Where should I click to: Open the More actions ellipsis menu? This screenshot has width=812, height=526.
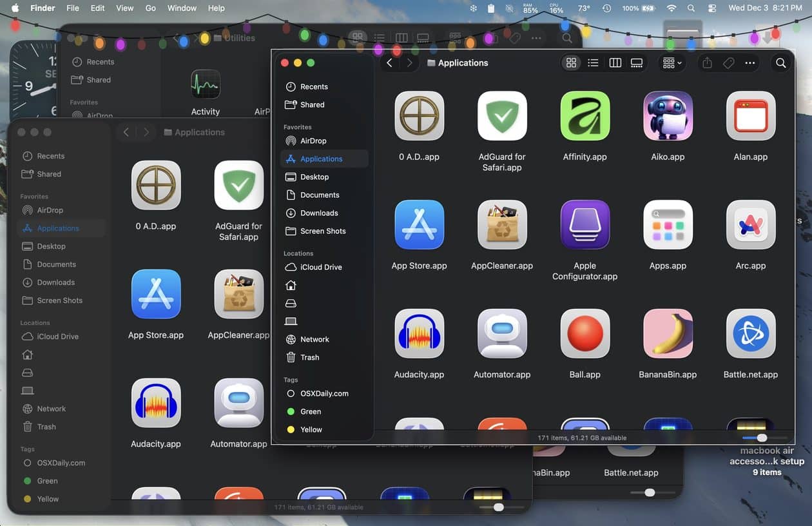tap(749, 63)
